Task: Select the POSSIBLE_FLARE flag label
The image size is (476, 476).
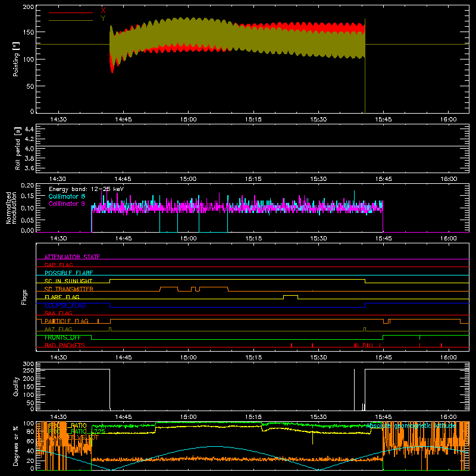Action: 68,273
